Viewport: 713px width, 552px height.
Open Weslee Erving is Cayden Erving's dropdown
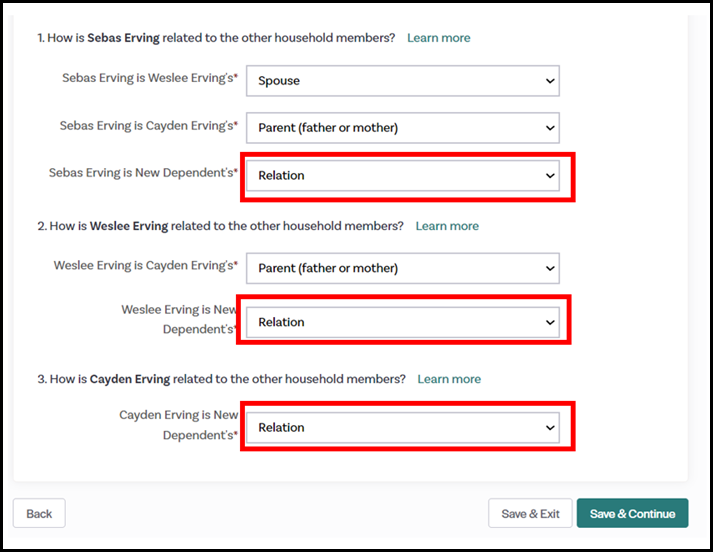[x=402, y=268]
